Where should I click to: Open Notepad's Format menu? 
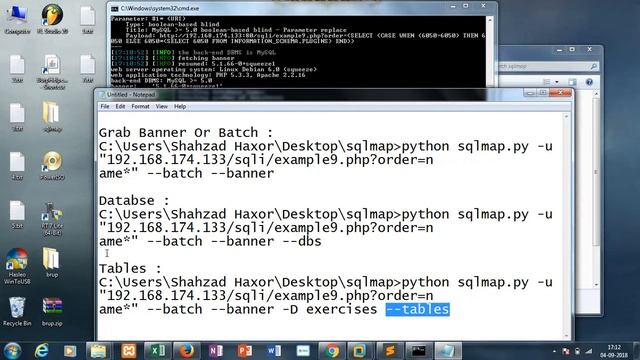(140, 106)
